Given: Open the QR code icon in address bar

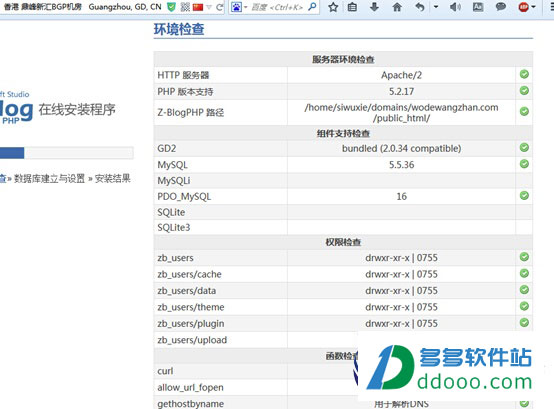Looking at the screenshot, I should pos(185,7).
